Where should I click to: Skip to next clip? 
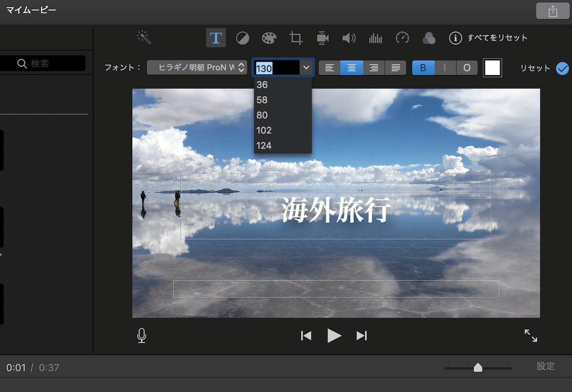(x=362, y=336)
